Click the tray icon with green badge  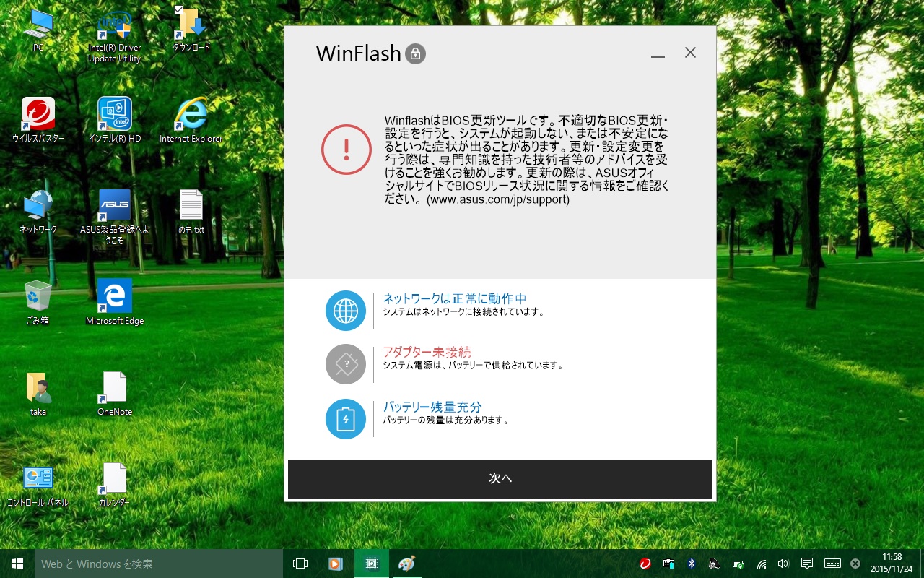tap(738, 564)
